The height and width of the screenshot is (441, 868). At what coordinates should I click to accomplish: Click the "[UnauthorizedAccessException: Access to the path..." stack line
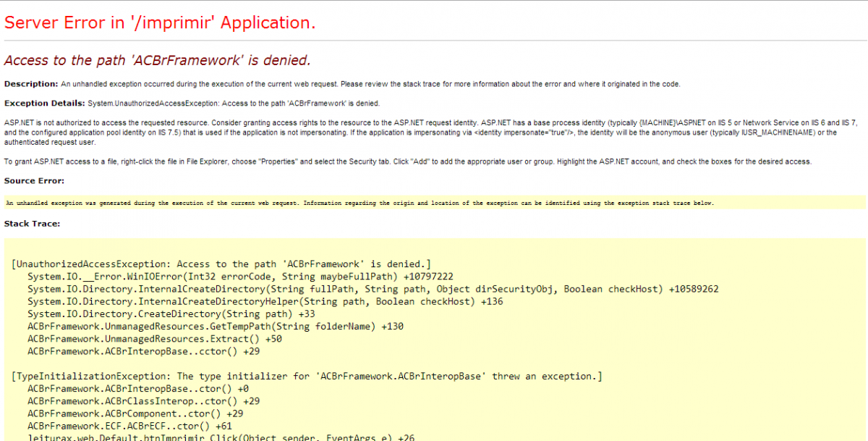click(221, 264)
